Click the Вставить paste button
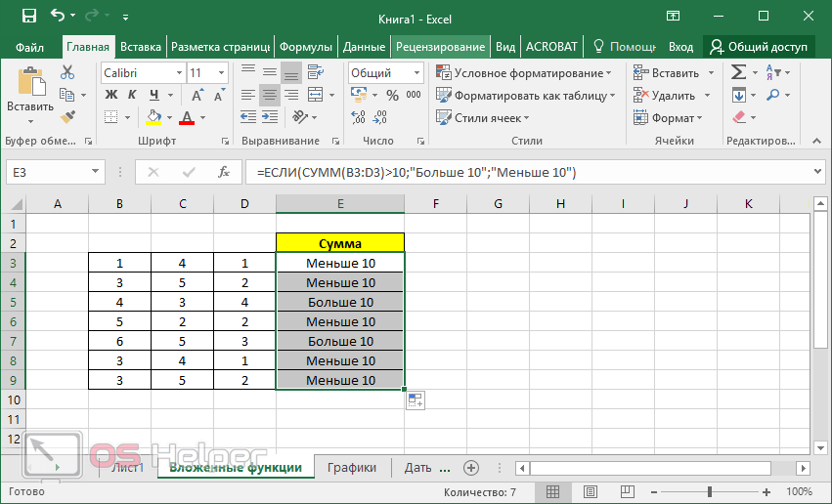The image size is (832, 504). pos(29,93)
